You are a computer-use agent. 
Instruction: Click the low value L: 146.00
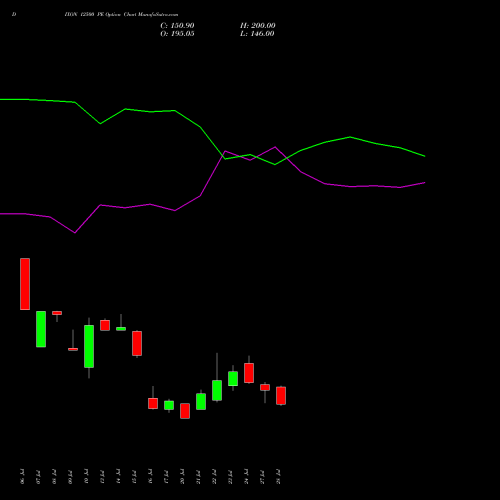click(x=257, y=34)
